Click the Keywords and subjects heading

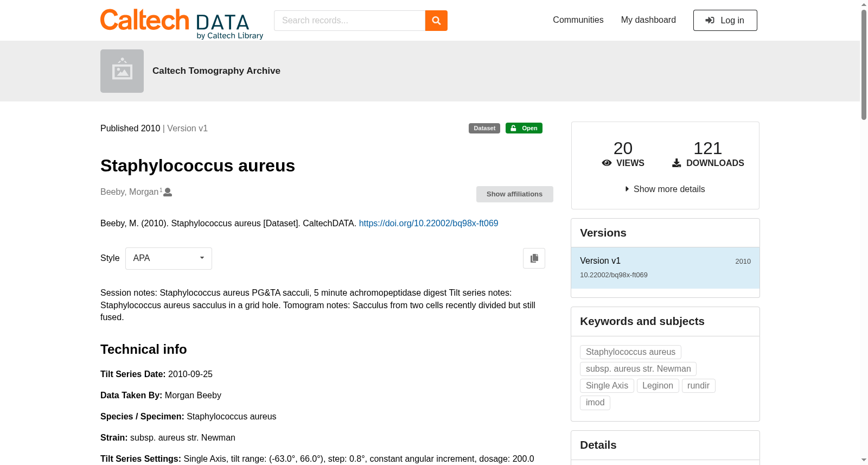[x=642, y=321]
